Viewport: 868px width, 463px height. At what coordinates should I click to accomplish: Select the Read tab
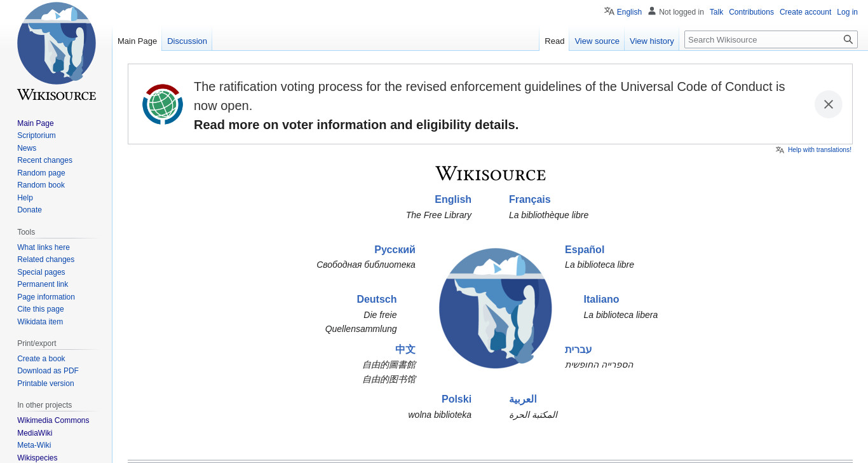pos(554,41)
